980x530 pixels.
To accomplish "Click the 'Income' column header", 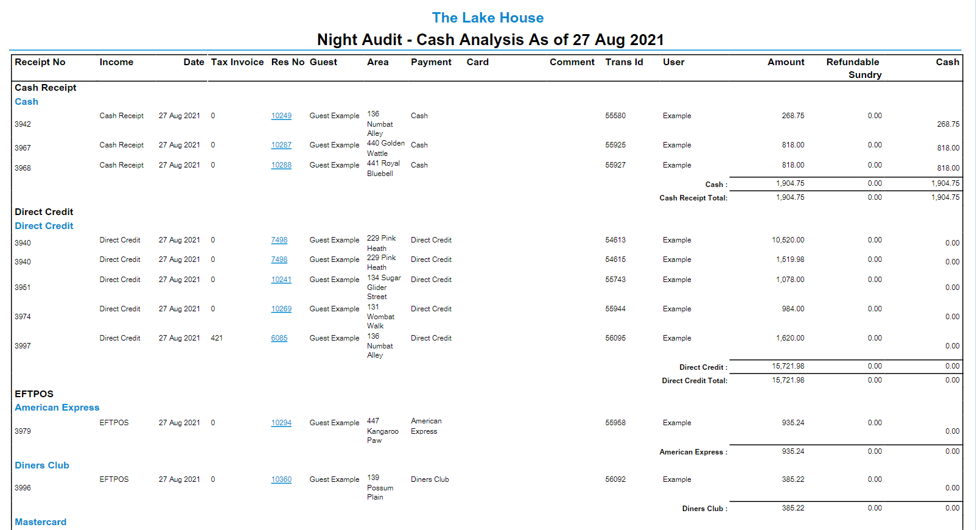I will 116,62.
